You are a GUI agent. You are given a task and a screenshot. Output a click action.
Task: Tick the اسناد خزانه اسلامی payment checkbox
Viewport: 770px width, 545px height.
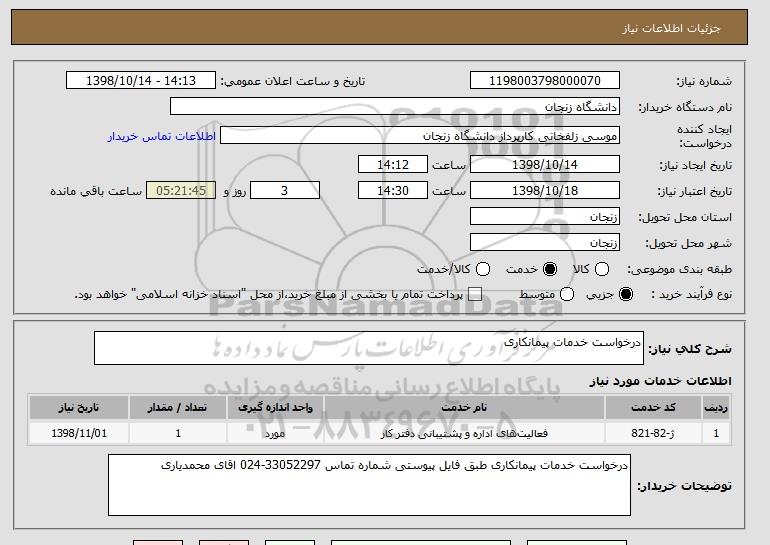pos(475,294)
